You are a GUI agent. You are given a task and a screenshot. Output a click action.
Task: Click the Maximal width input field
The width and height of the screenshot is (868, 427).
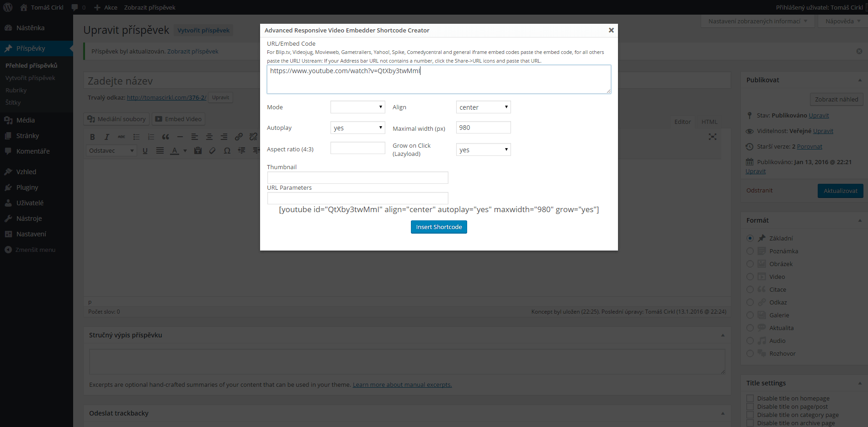[x=484, y=128]
